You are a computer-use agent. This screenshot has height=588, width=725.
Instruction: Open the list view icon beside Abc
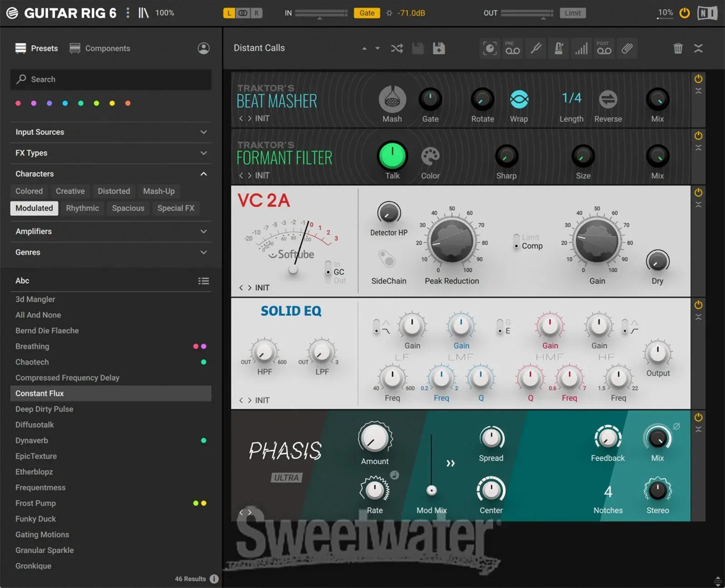(203, 281)
